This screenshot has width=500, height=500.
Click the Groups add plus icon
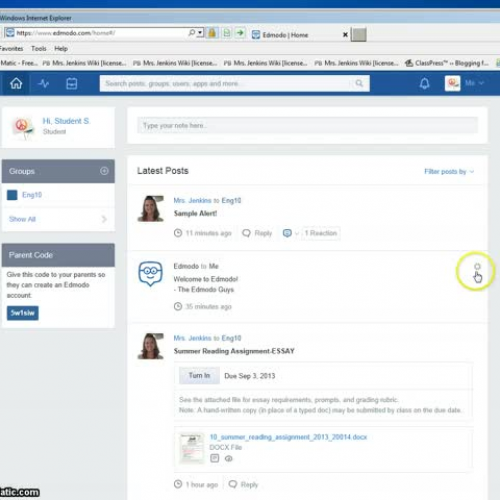click(104, 171)
